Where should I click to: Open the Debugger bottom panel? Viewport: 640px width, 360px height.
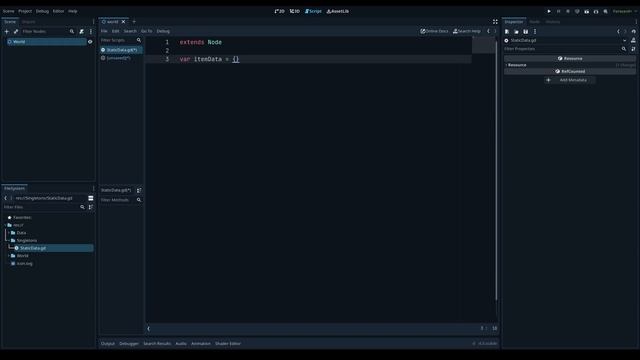click(129, 344)
